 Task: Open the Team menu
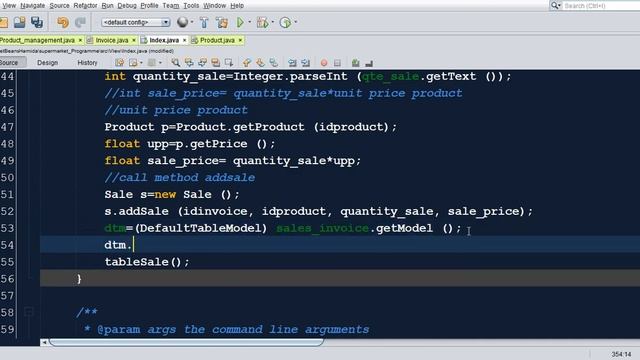coord(171,6)
